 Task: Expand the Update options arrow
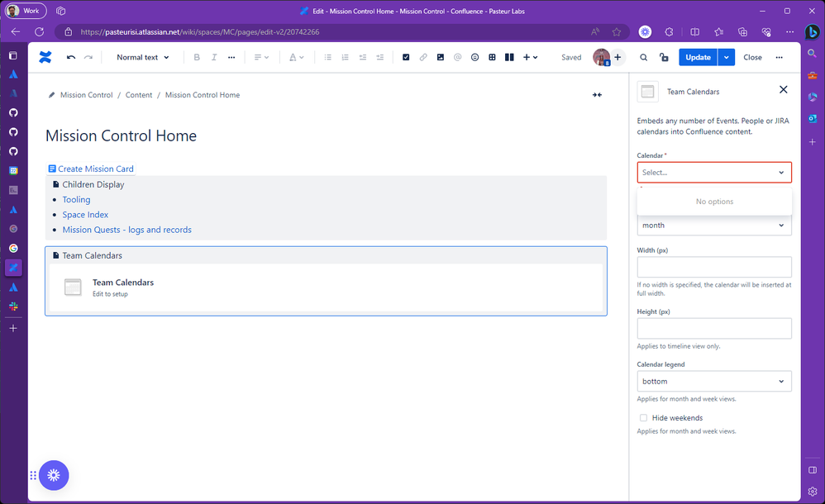tap(726, 57)
